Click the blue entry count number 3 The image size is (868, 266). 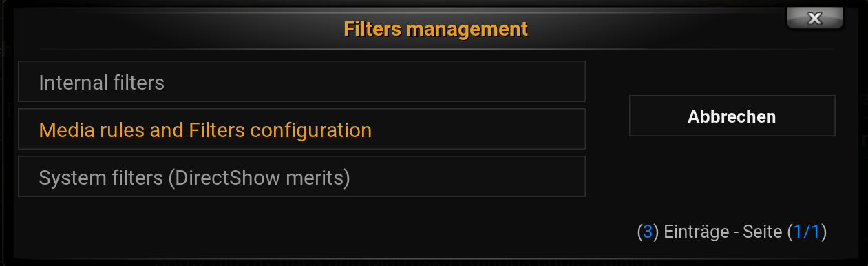648,232
